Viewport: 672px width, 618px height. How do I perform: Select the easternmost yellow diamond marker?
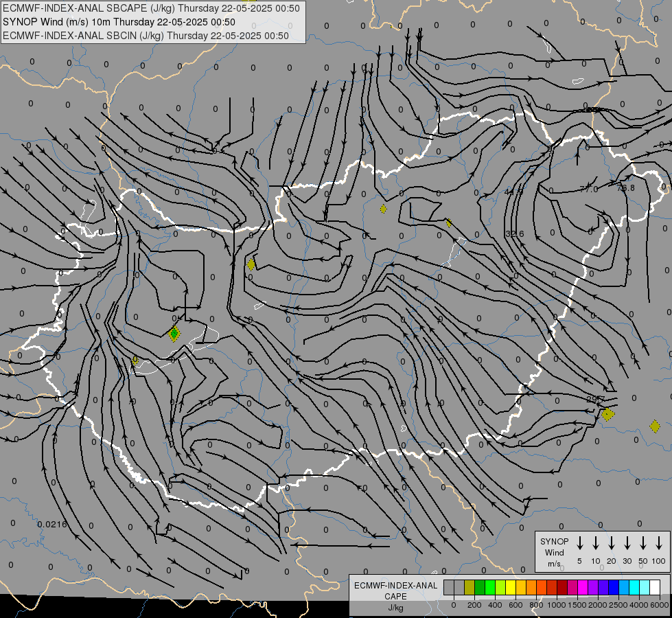(x=655, y=426)
